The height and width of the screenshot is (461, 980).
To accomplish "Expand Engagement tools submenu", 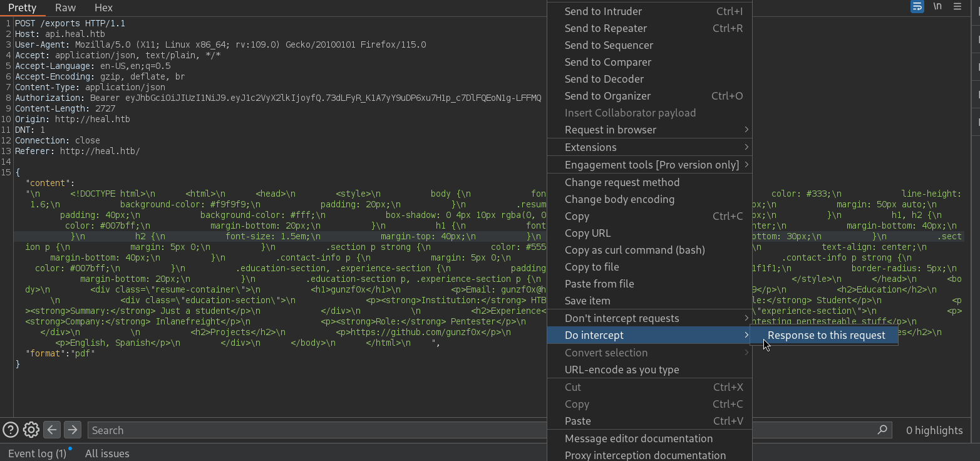I will 649,165.
